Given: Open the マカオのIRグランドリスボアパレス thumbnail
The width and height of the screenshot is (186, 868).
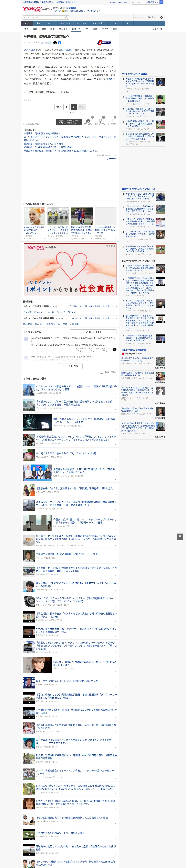Looking at the screenshot, I should pos(34,216).
